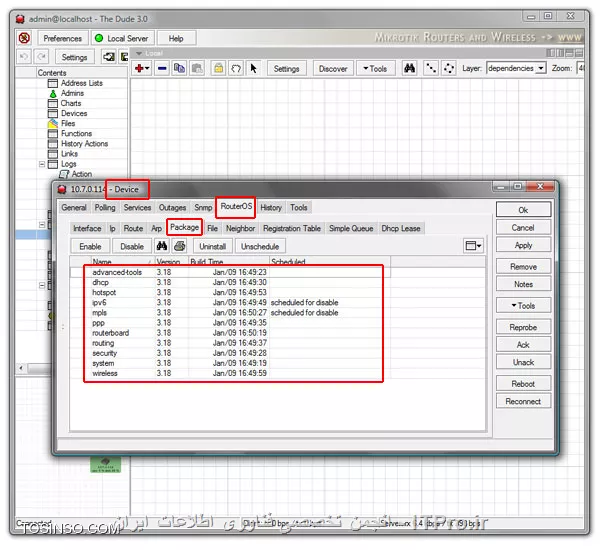The image size is (600, 550).
Task: Open the Interface sub-tab
Action: 87,228
